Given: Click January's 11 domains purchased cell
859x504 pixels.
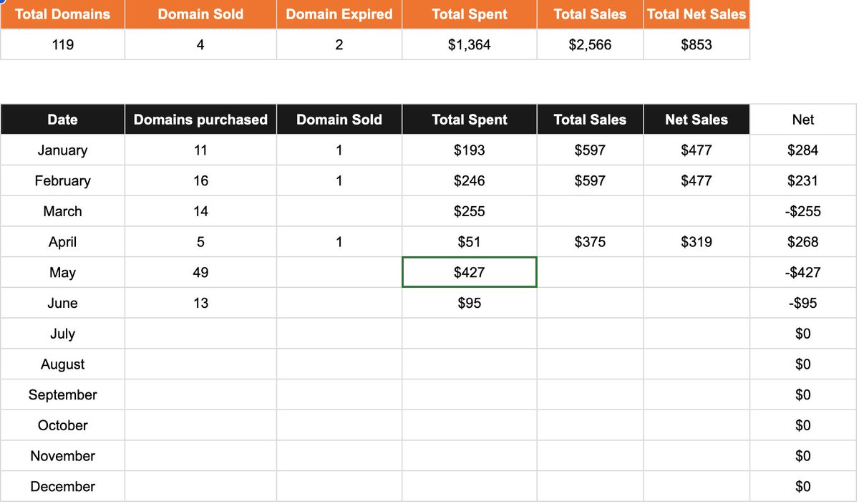Looking at the screenshot, I should point(200,150).
